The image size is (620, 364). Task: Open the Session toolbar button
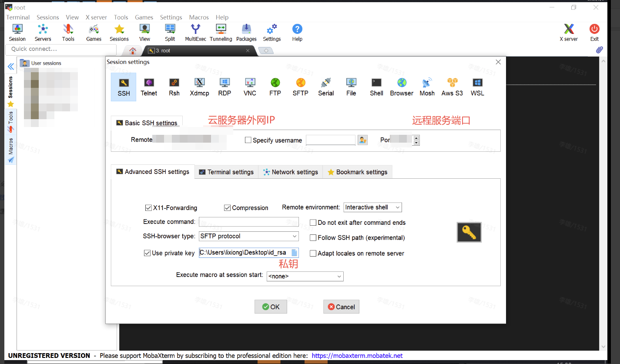17,33
